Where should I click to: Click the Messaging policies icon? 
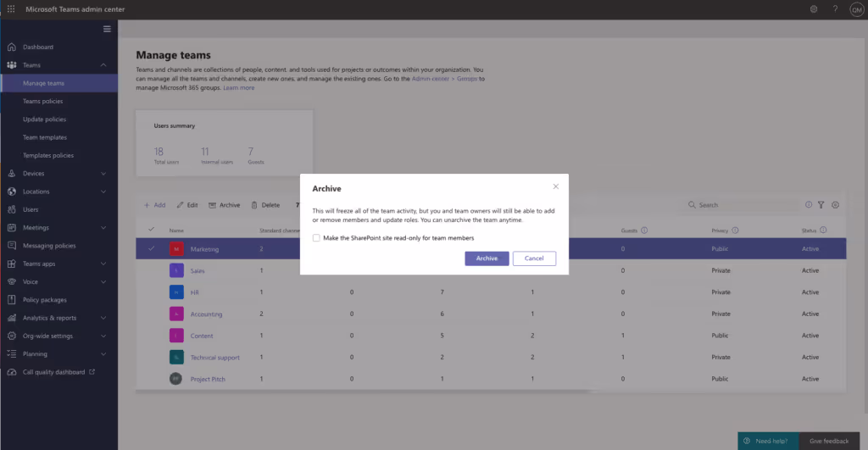12,246
